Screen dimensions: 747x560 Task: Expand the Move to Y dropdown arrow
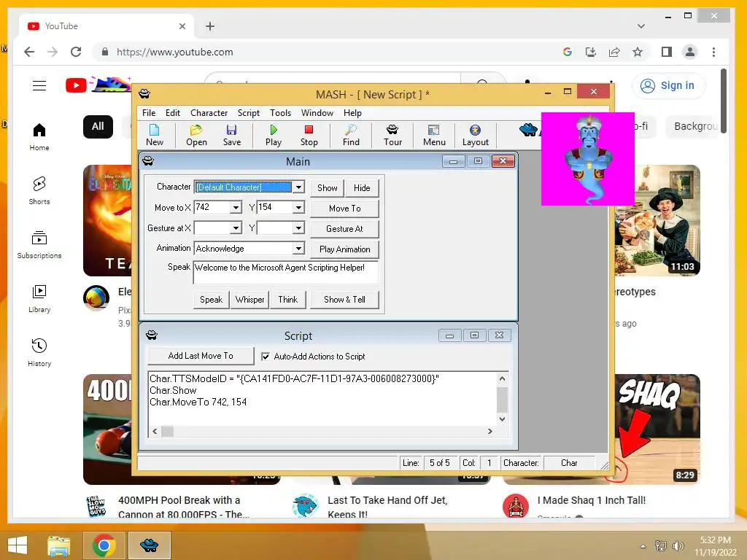tap(298, 208)
